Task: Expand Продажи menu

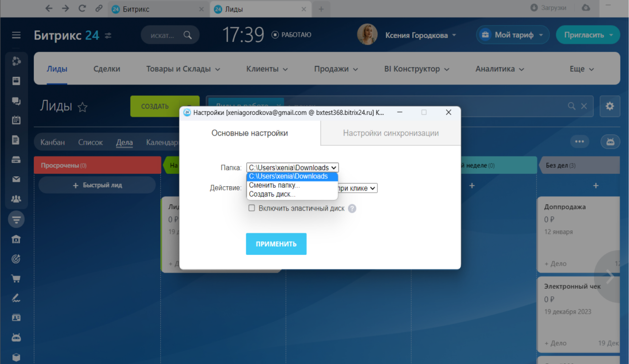Action: click(336, 69)
